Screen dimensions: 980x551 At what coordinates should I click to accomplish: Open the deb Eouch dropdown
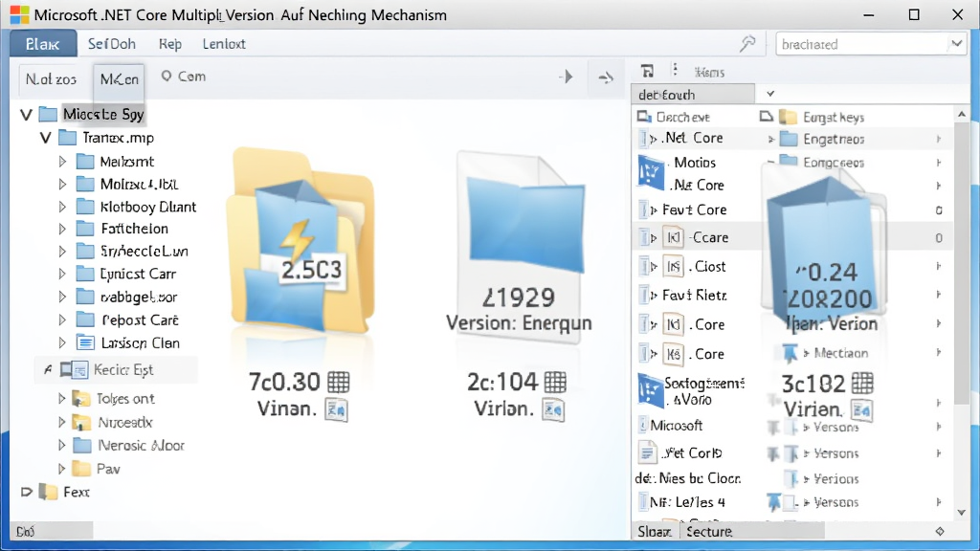[770, 94]
